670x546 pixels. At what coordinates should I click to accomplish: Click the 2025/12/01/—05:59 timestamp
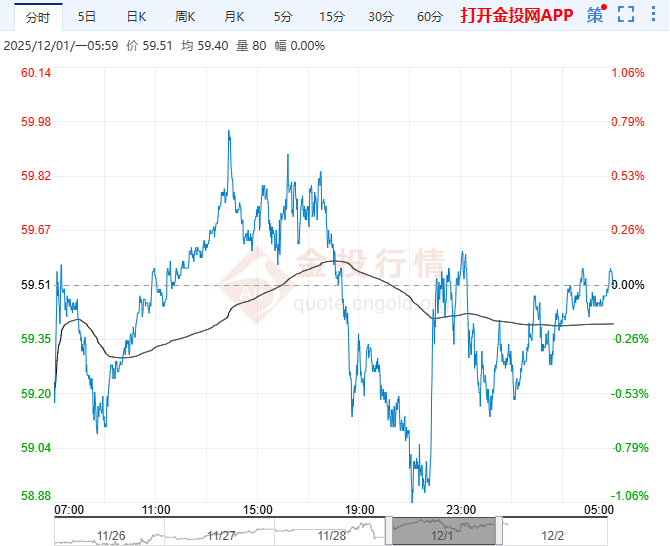point(61,46)
